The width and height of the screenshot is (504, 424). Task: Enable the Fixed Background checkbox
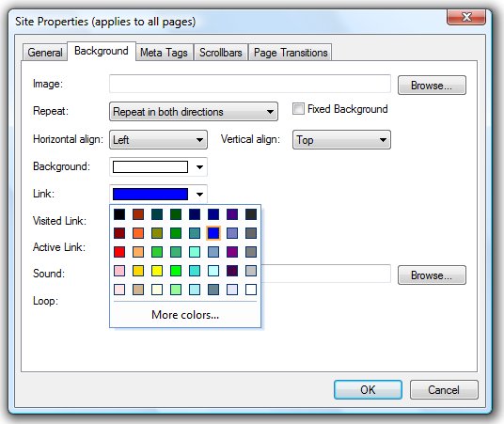click(x=298, y=109)
